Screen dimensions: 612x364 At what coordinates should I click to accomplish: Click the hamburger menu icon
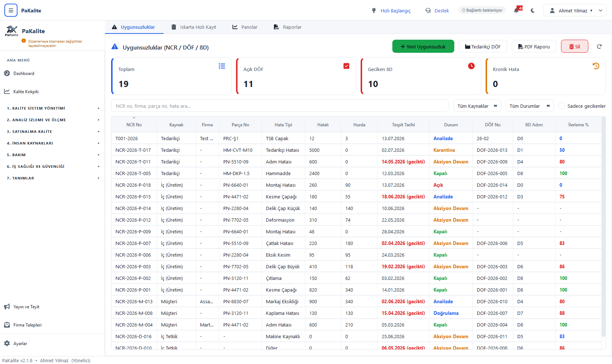tap(11, 10)
